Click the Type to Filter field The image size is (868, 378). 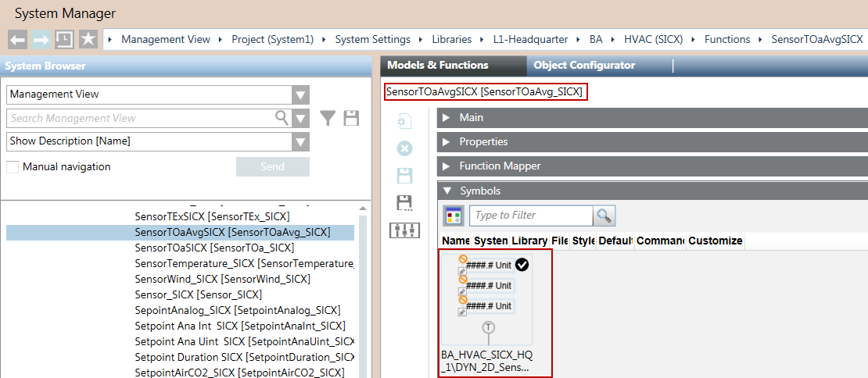click(531, 216)
